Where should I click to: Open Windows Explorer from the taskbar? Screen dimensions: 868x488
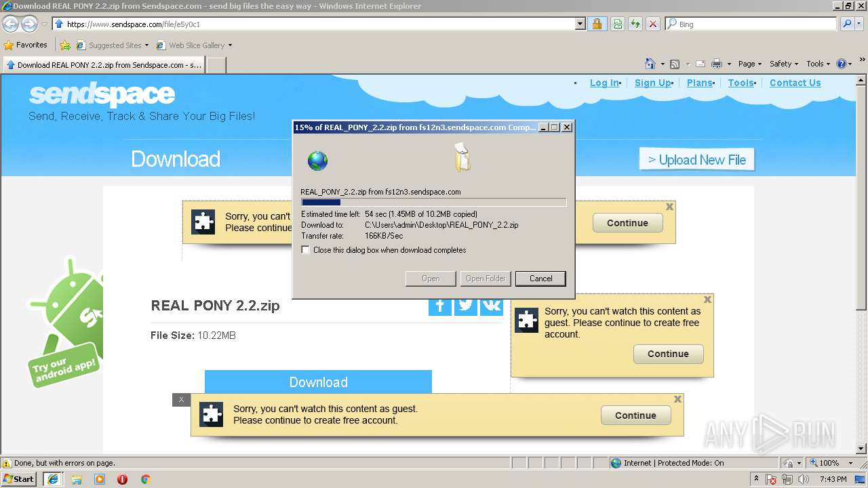tap(77, 479)
